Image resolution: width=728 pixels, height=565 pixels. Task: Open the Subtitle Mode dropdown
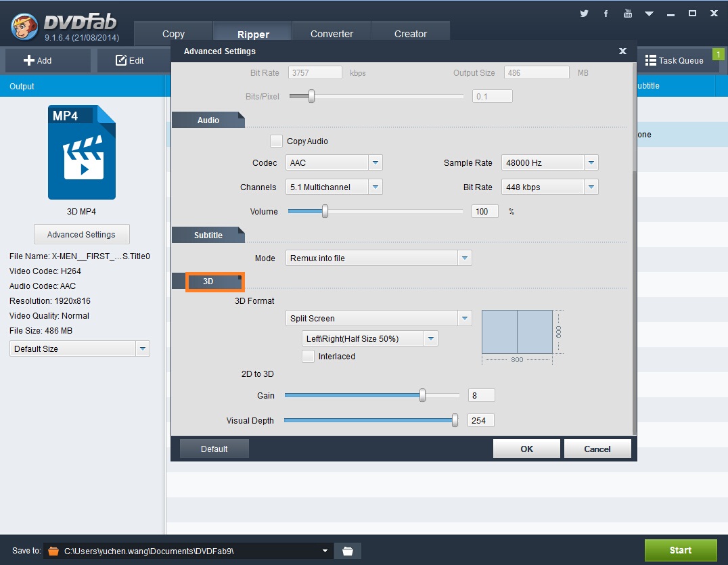click(378, 258)
